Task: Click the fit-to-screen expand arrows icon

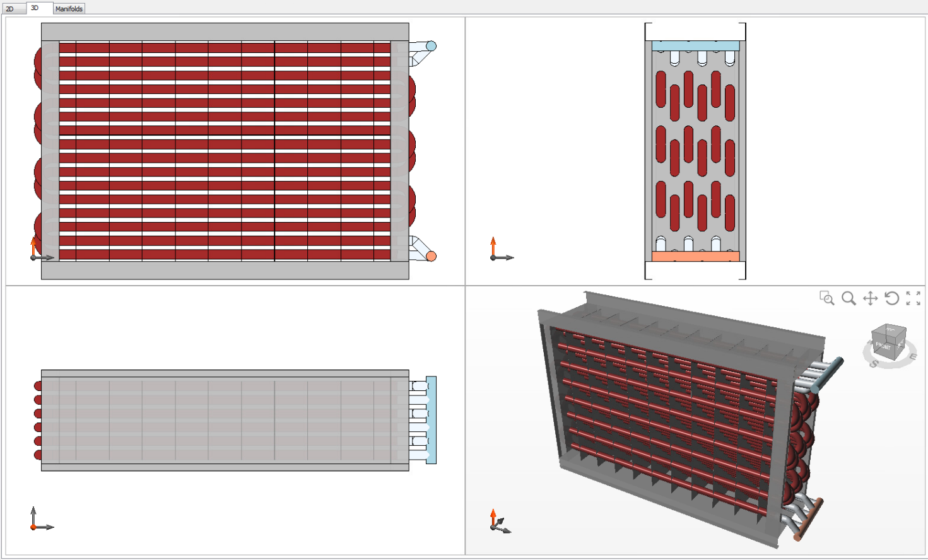Action: tap(913, 298)
